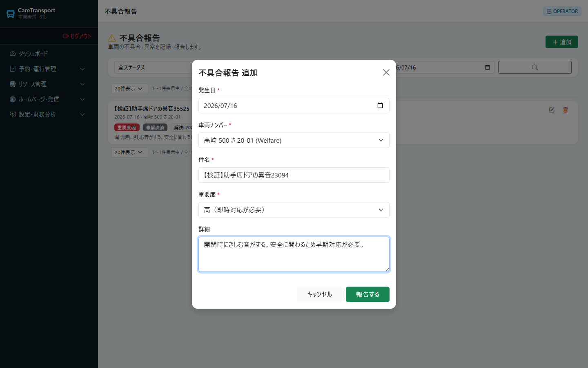Edit the 助手席ドアの異音35525 report
The width and height of the screenshot is (588, 368).
tap(552, 110)
